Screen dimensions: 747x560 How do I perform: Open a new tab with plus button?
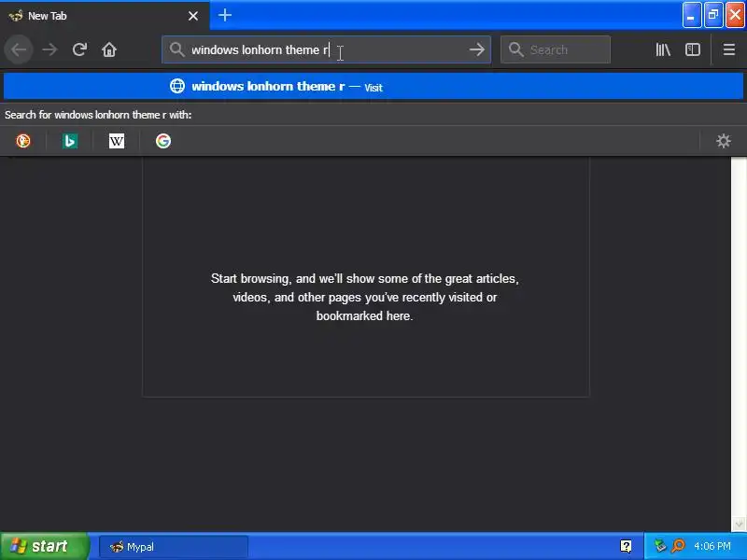click(225, 15)
